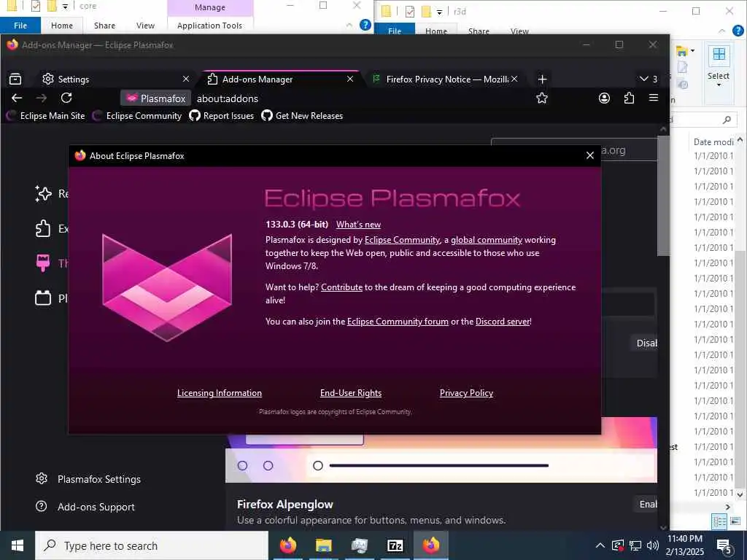Screen dimensions: 747x560
Task: Click search icon in r3d Explorer window
Action: (x=727, y=120)
